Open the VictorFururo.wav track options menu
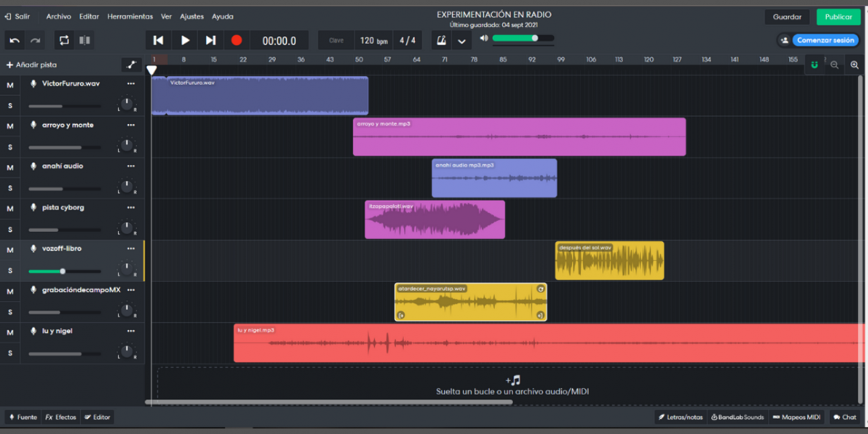 tap(131, 84)
